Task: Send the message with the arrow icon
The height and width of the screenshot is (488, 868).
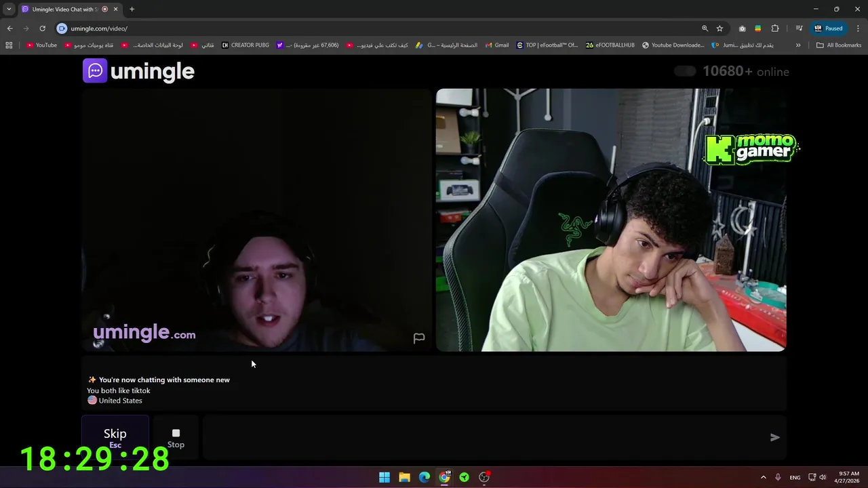Action: (774, 438)
